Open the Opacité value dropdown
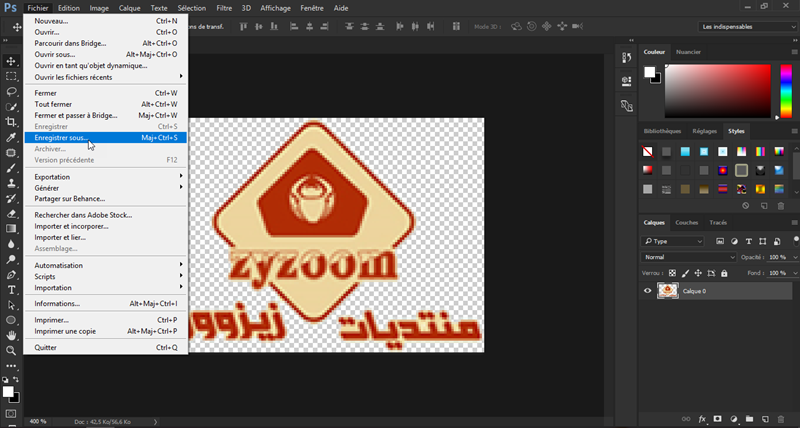 795,257
